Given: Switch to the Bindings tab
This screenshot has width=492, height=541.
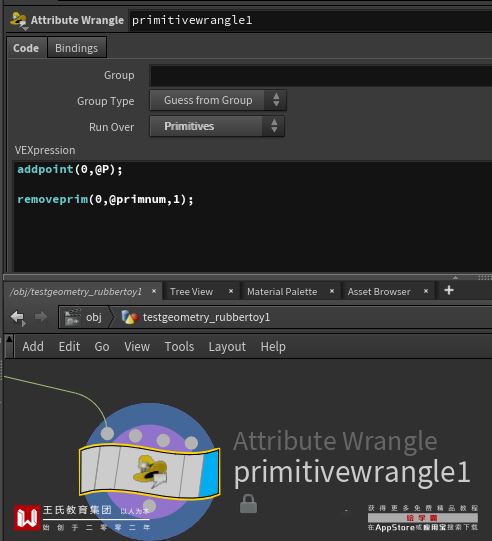Looking at the screenshot, I should [x=77, y=48].
